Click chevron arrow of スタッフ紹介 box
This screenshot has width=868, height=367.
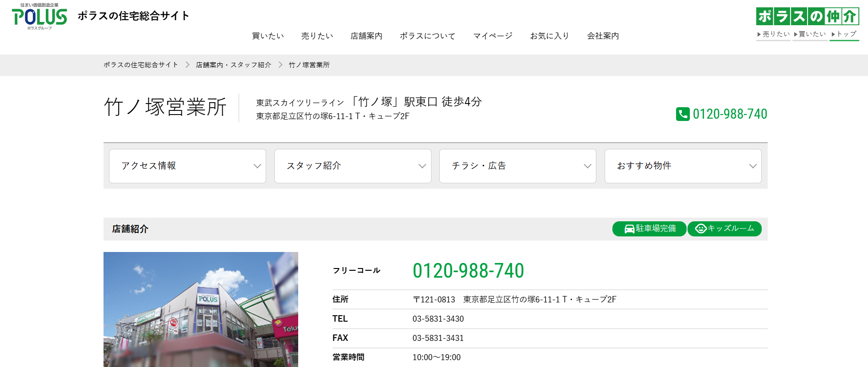tap(422, 166)
